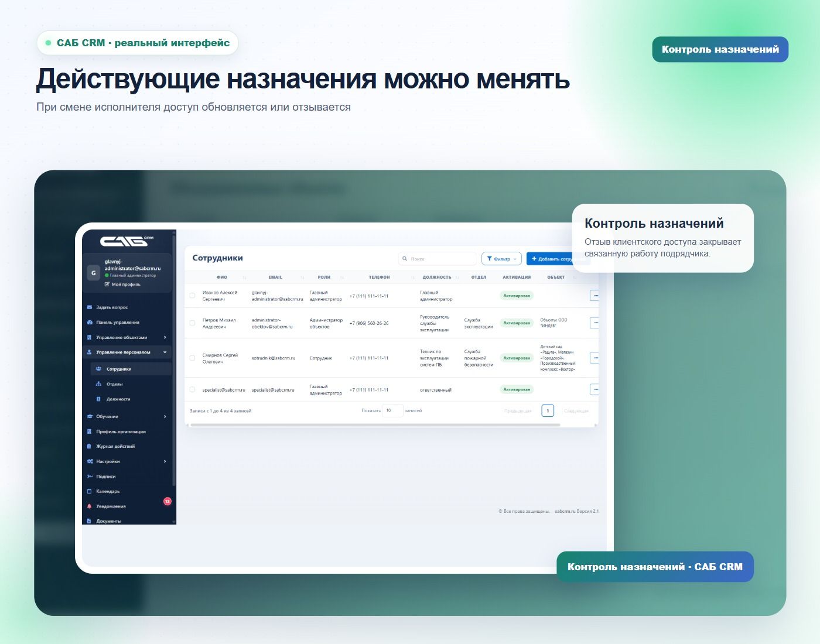Tick the checkbox for Иванов Алексей Сергеевич

(x=192, y=296)
